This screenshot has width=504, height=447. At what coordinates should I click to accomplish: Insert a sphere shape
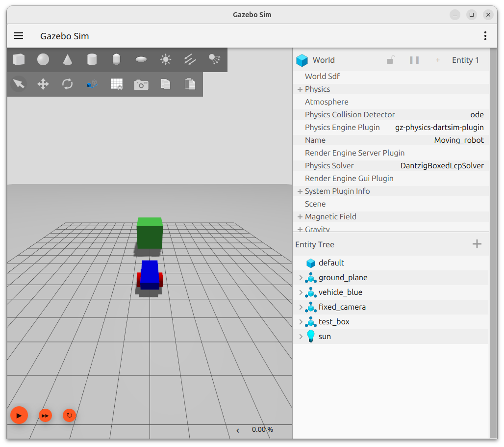pos(43,60)
